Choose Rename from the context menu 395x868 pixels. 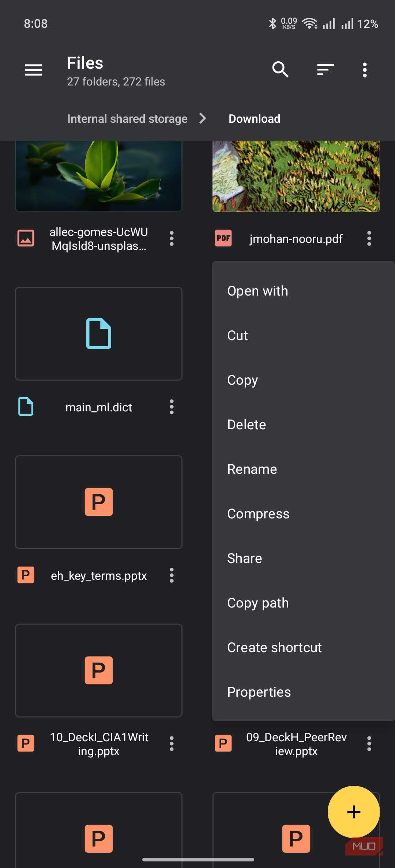coord(303,469)
